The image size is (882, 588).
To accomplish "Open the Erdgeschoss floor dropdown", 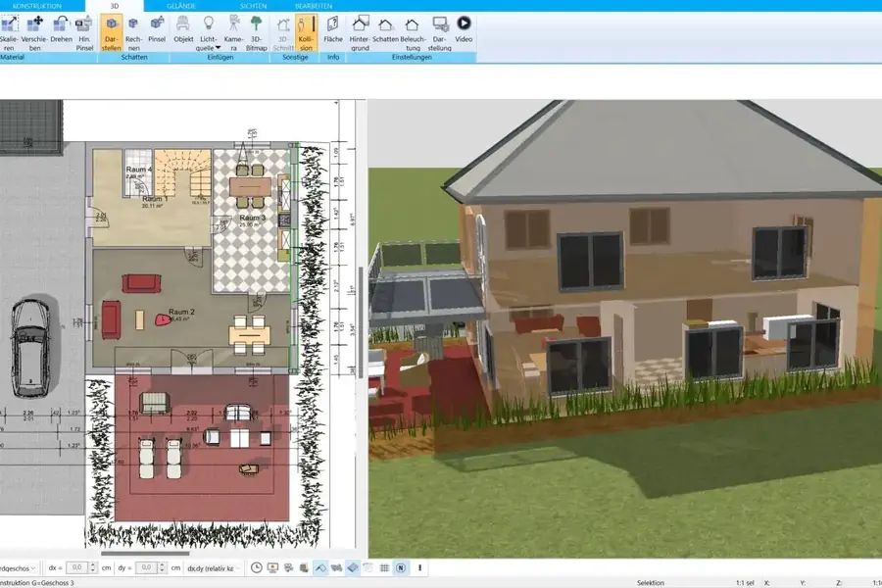I will pos(20,567).
